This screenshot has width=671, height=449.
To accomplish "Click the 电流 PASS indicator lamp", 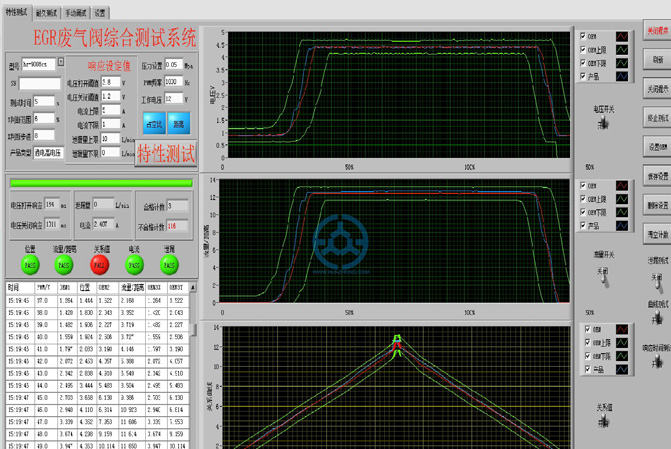I will pyautogui.click(x=134, y=265).
